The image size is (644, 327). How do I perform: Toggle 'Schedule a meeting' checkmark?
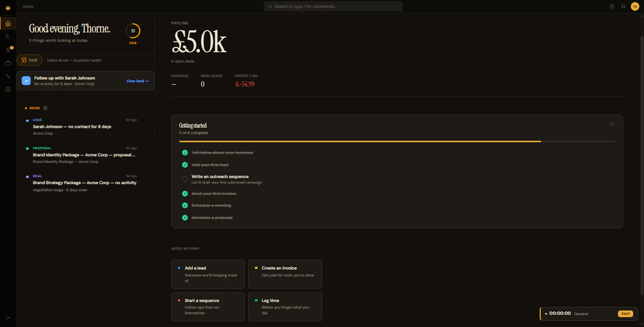pos(185,206)
